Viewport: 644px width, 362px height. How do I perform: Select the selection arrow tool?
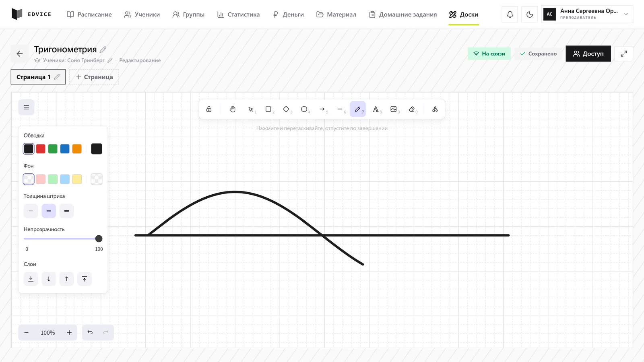point(251,109)
